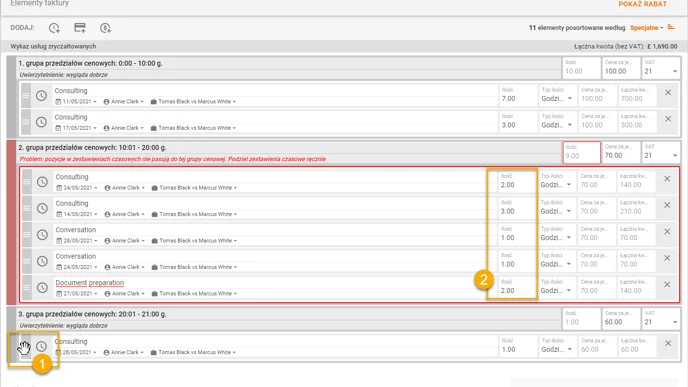
Task: Open the Specjalne sort dropdown
Action: click(647, 28)
